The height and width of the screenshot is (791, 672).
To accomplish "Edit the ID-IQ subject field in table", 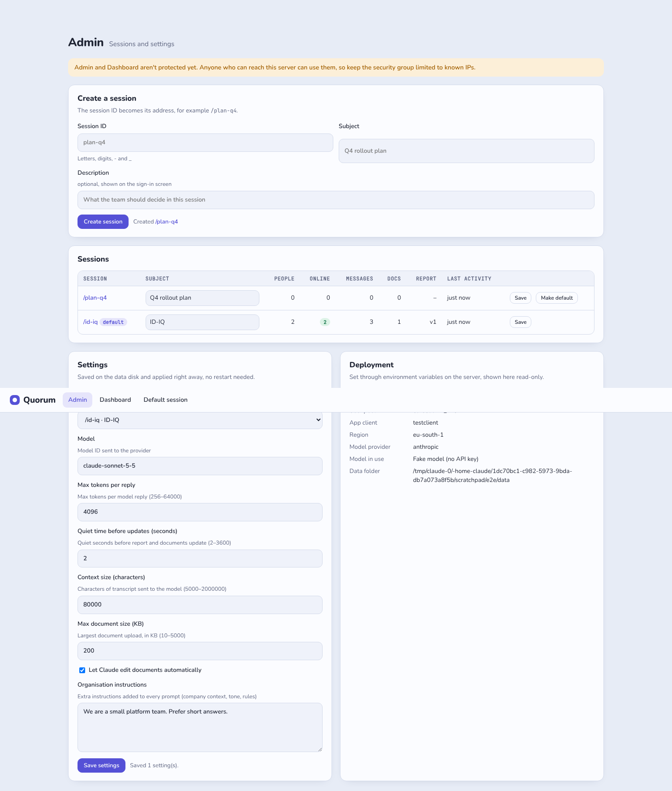I will [x=202, y=322].
